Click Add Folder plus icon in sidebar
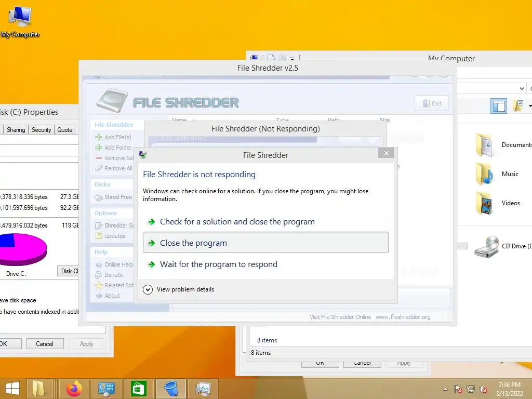The height and width of the screenshot is (399, 532). point(98,148)
